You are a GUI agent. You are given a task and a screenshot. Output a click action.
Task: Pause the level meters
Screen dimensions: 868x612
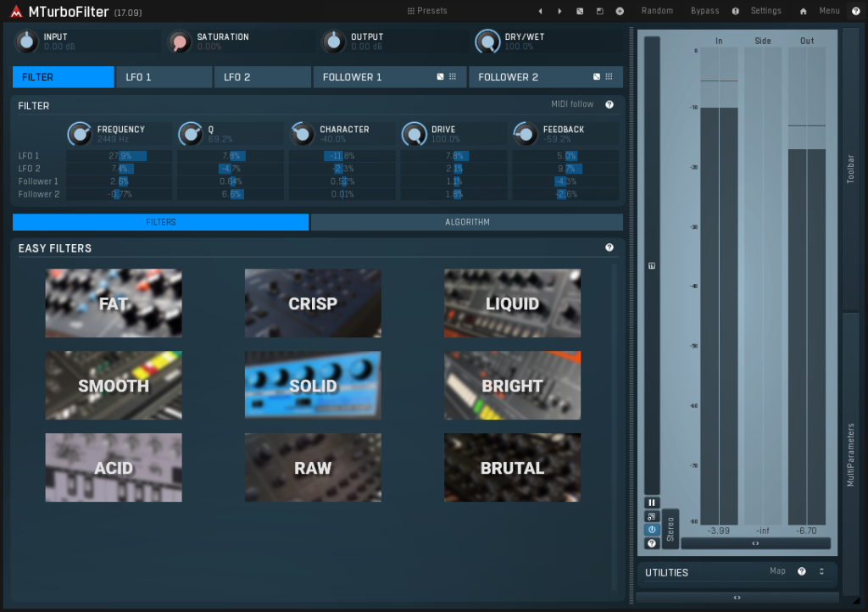click(652, 503)
